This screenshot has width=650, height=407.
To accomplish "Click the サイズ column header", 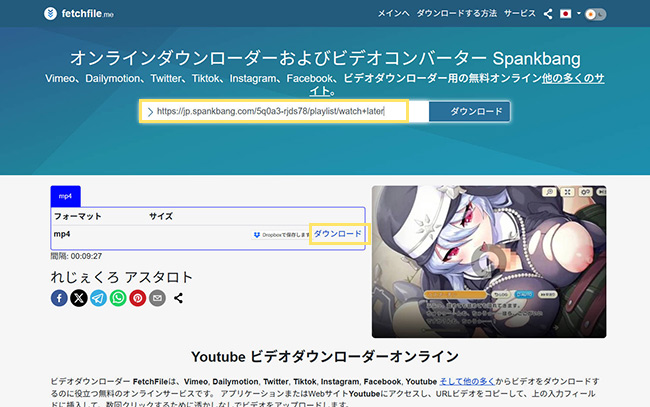I will tap(161, 216).
